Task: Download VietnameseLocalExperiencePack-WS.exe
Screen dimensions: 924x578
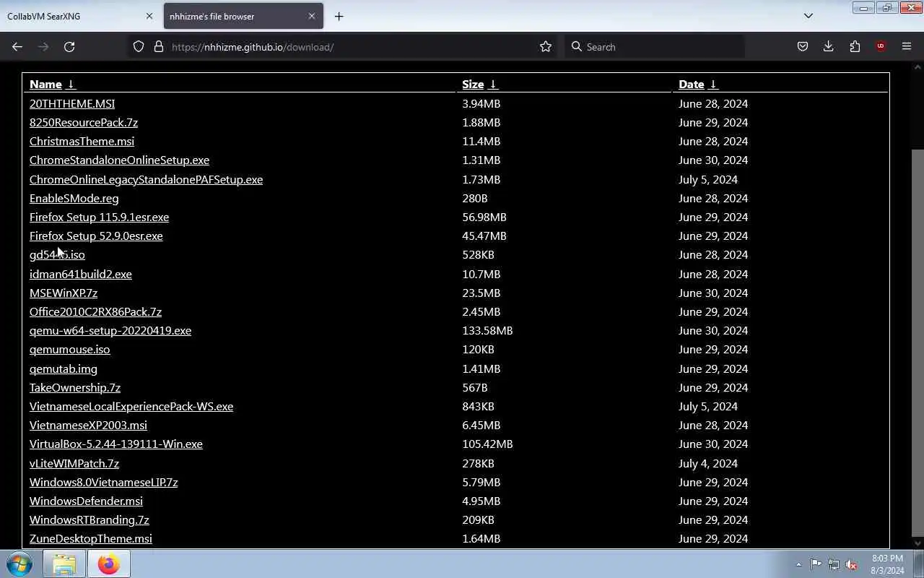Action: pos(131,406)
